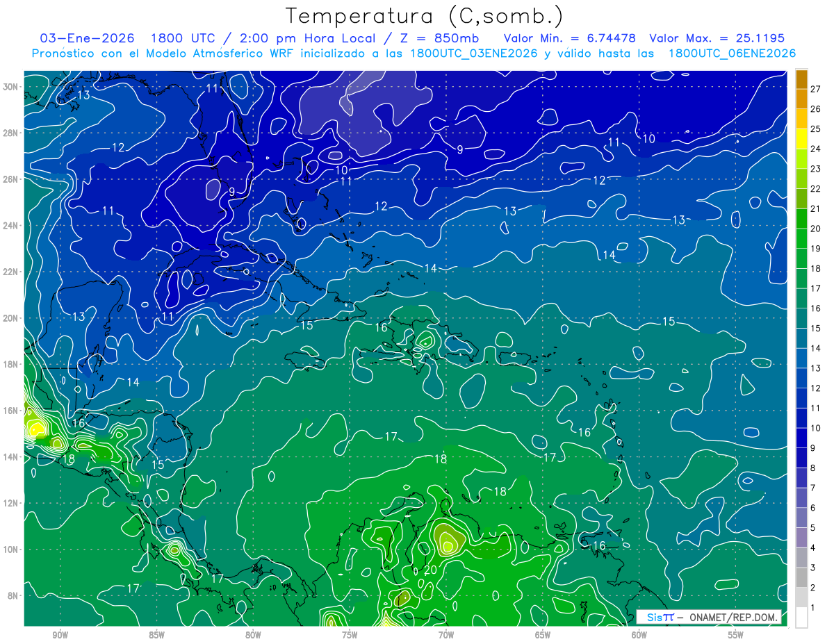This screenshot has height=644, width=834.
Task: Click the "65W" longitude axis label
Action: point(543,635)
